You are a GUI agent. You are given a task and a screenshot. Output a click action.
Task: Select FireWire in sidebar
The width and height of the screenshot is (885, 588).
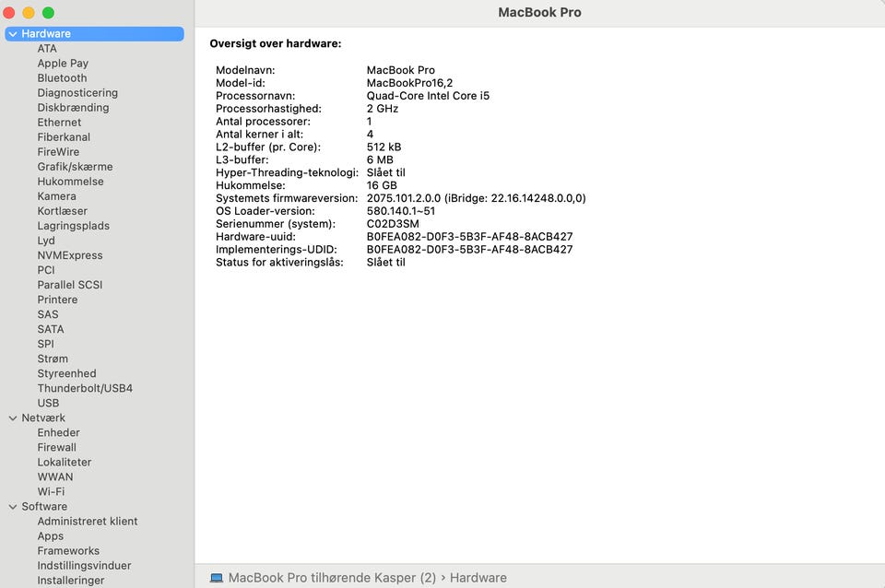click(x=58, y=152)
